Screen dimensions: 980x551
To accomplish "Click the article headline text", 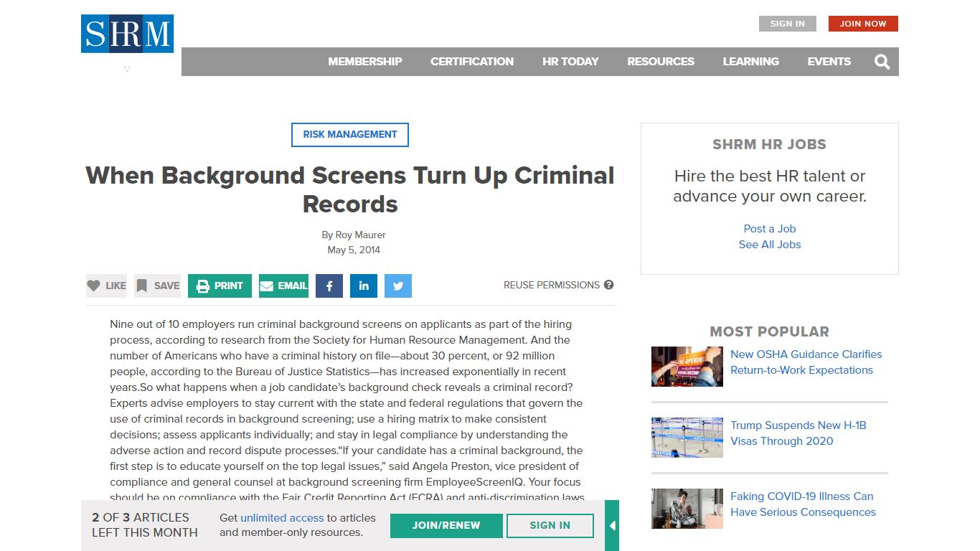I will [x=350, y=189].
